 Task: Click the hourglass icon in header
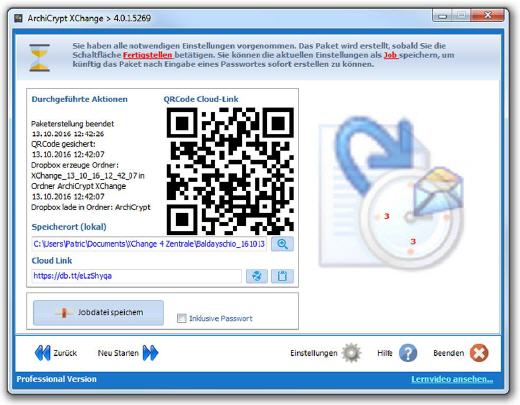(39, 57)
